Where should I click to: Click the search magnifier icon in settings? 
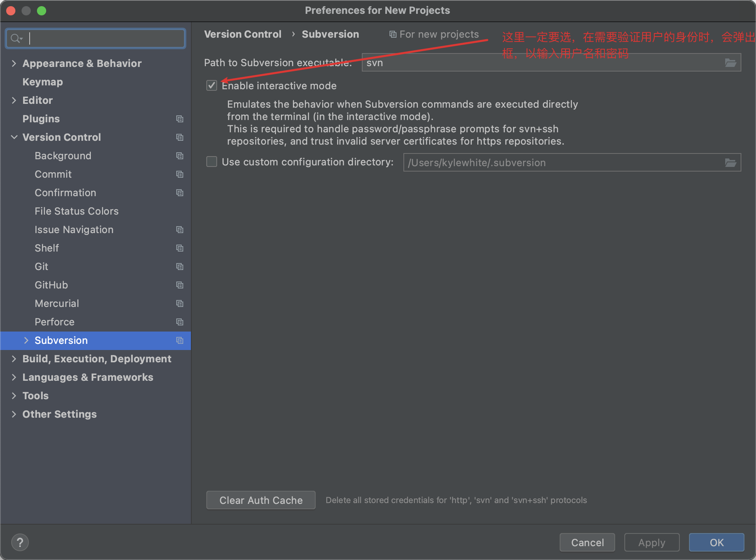[17, 38]
